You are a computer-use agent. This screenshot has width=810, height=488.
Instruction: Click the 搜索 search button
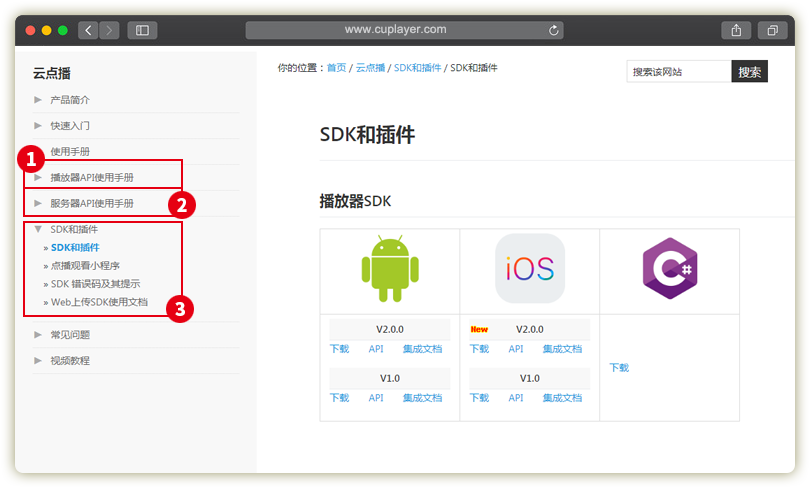[x=749, y=72]
